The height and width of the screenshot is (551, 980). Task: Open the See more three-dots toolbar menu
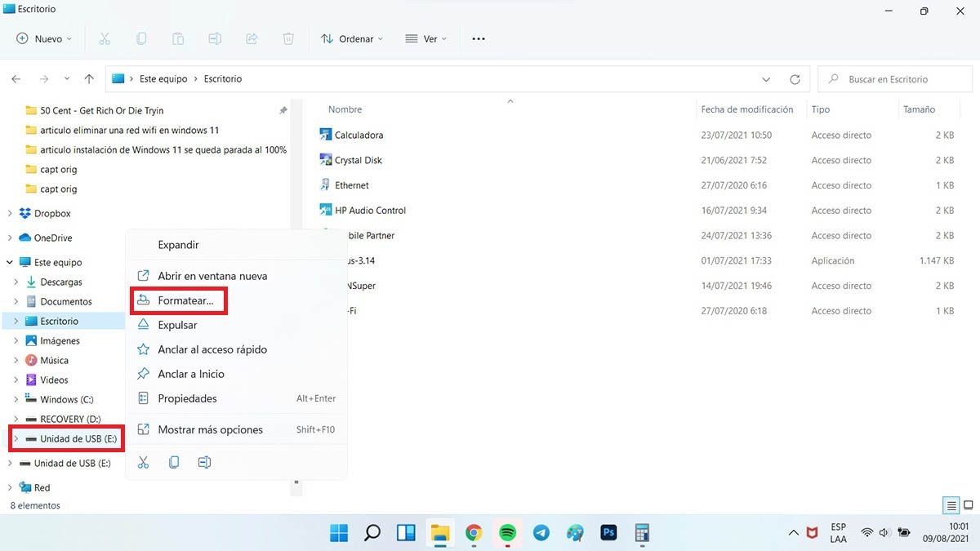point(479,38)
